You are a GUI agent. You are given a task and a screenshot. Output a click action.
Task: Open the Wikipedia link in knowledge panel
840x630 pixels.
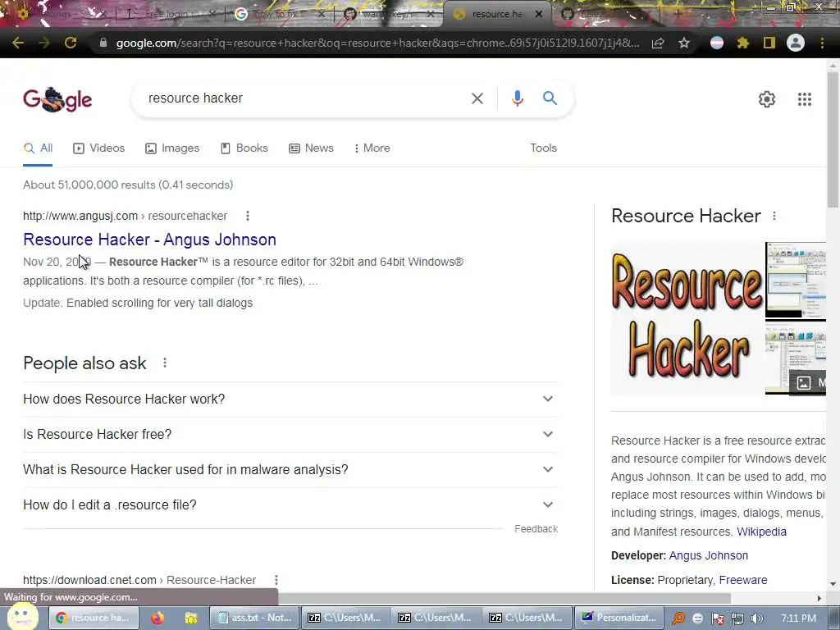[x=761, y=532]
